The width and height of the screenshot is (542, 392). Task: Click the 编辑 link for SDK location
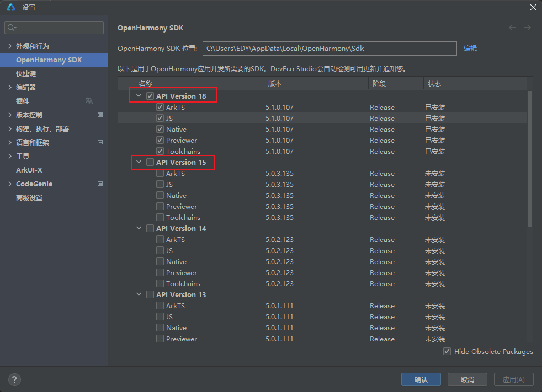tap(470, 49)
